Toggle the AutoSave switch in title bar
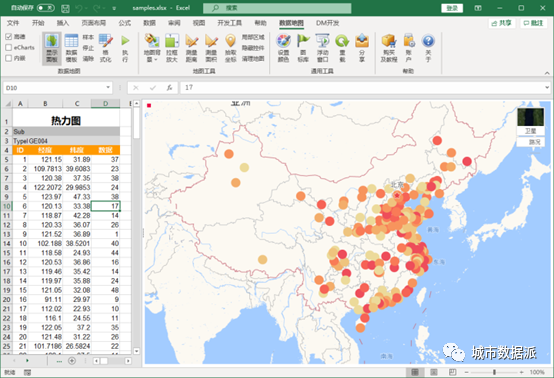This screenshot has width=554, height=378. click(46, 7)
